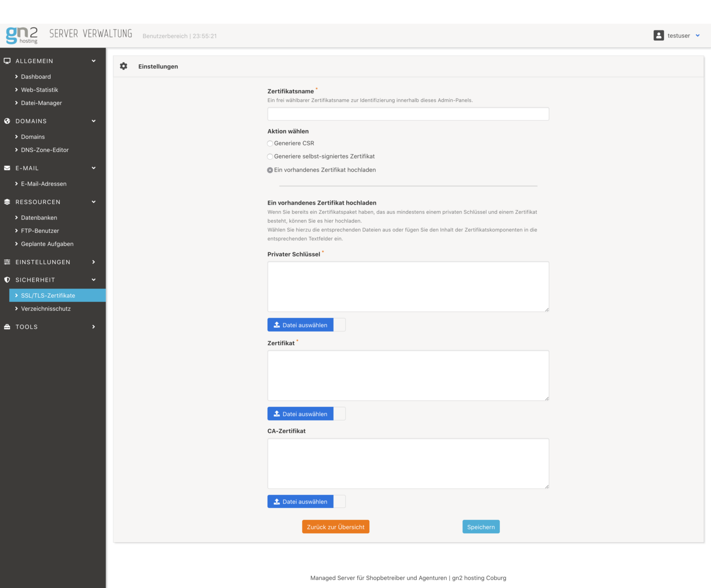Click into the Zertifikat text area

point(408,375)
